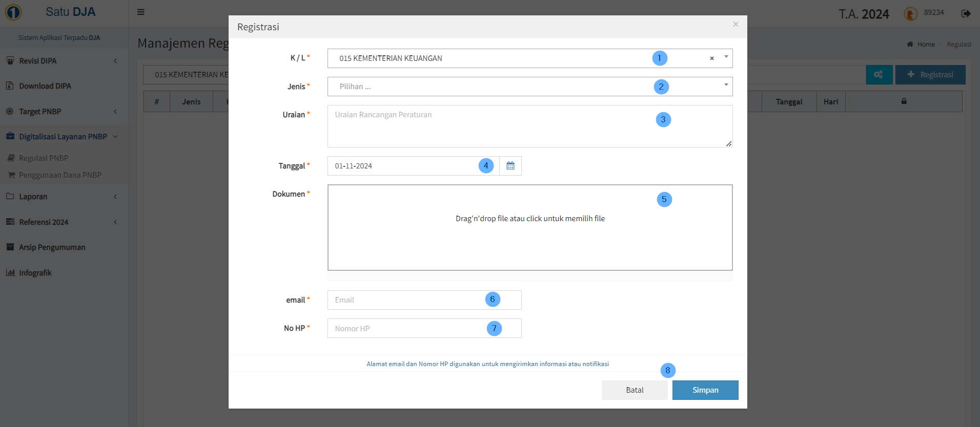Click the Batal button
This screenshot has height=427, width=980.
click(634, 390)
